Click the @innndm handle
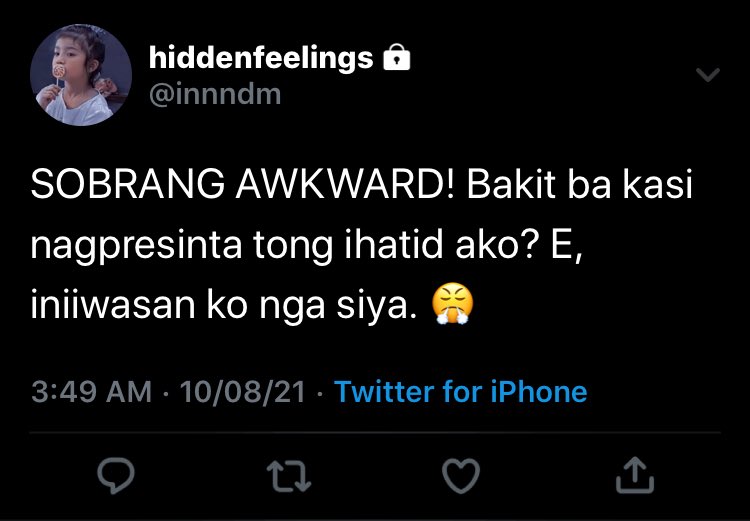Image resolution: width=750 pixels, height=521 pixels. coord(215,94)
